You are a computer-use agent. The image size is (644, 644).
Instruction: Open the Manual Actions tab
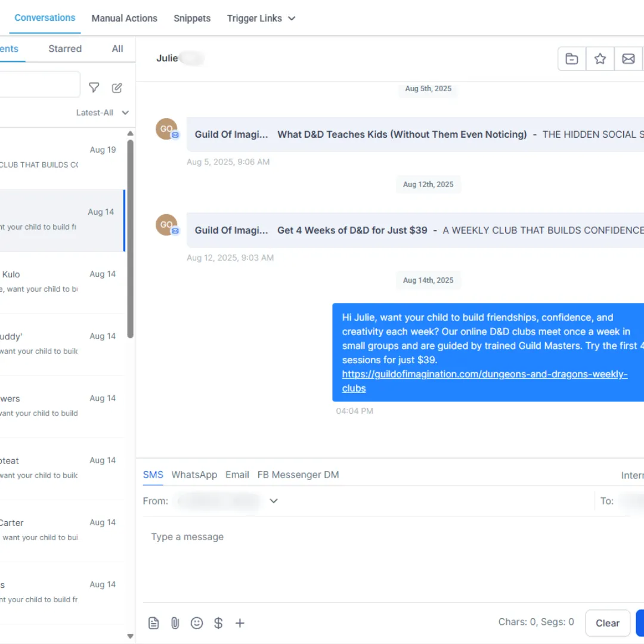[125, 18]
